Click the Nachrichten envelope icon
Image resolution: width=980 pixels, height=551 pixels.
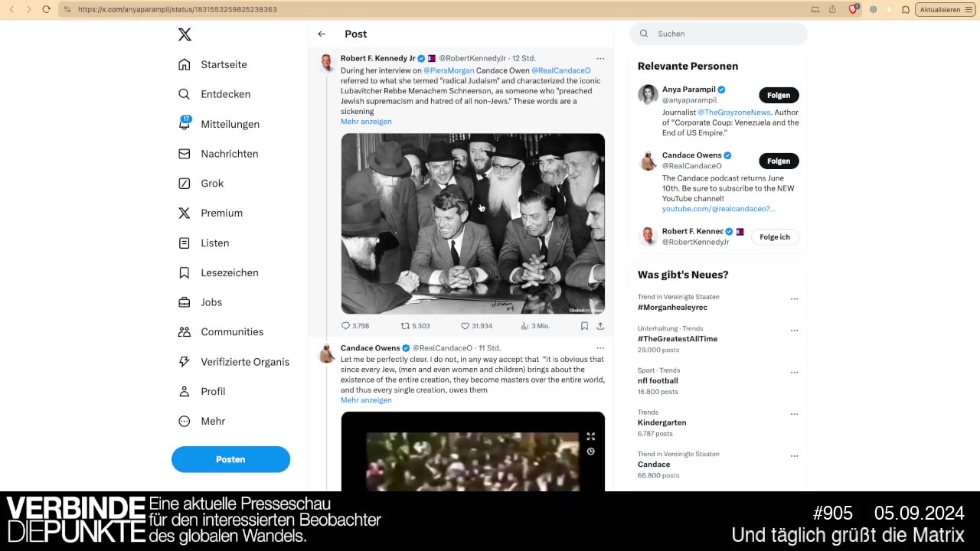click(184, 154)
